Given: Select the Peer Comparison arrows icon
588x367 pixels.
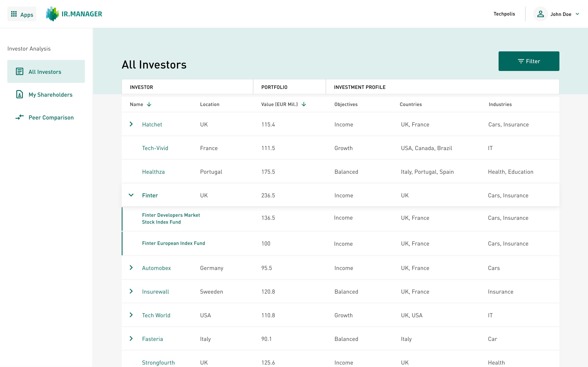Looking at the screenshot, I should (19, 117).
